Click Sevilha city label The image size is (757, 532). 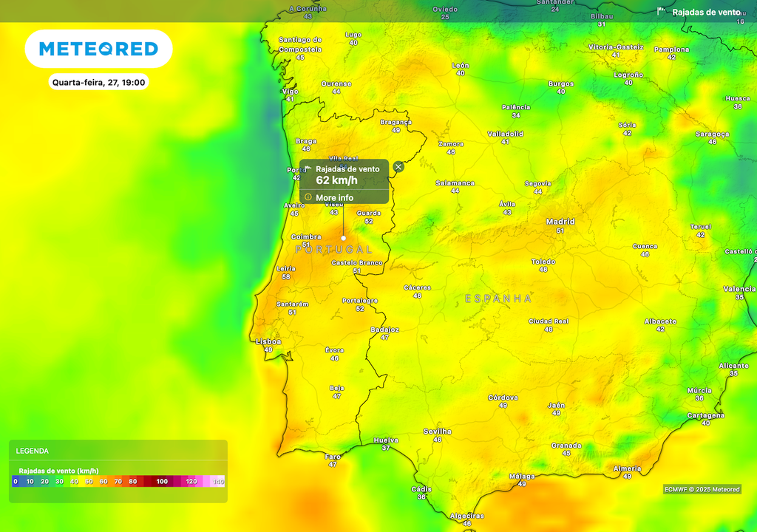438,432
